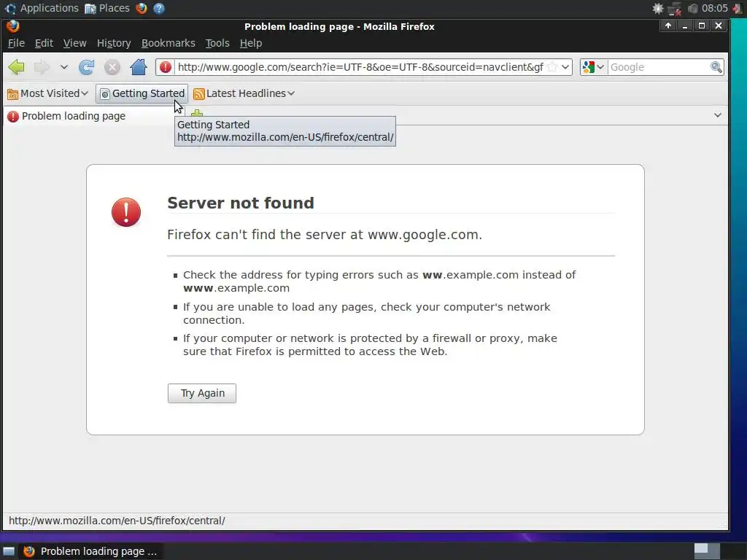This screenshot has height=560, width=747.
Task: Open the Tools menu
Action: [x=217, y=43]
